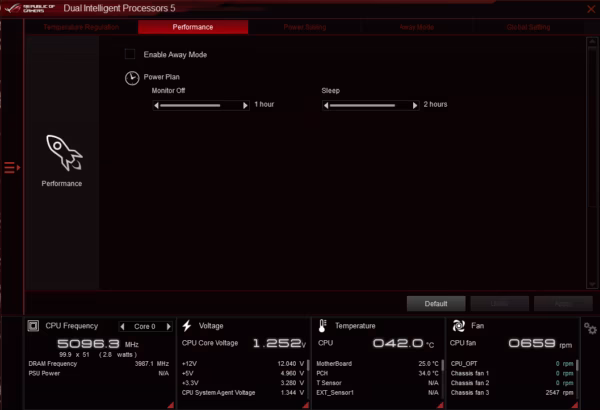Click the CPU Frequency chip icon
Viewport: 600px width, 410px height.
click(33, 326)
